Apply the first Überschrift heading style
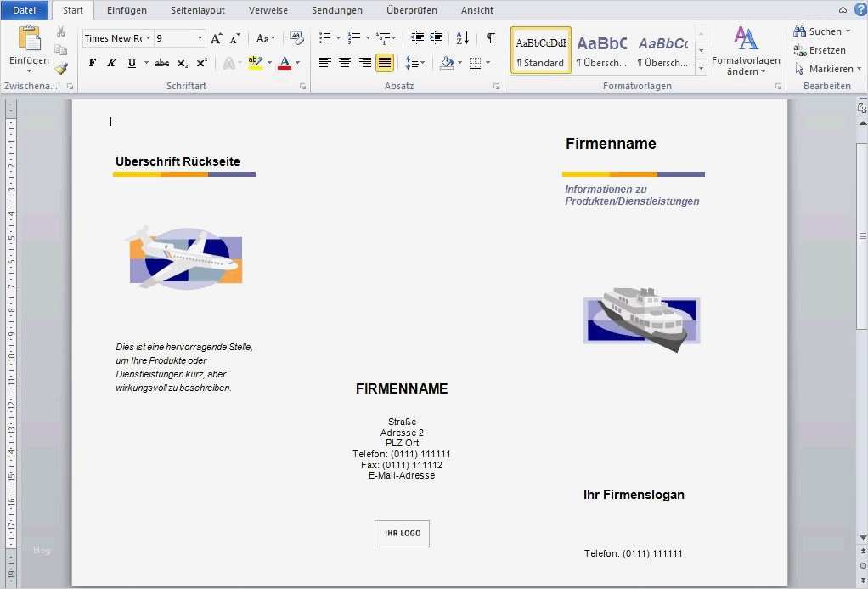This screenshot has height=589, width=868. pyautogui.click(x=601, y=50)
